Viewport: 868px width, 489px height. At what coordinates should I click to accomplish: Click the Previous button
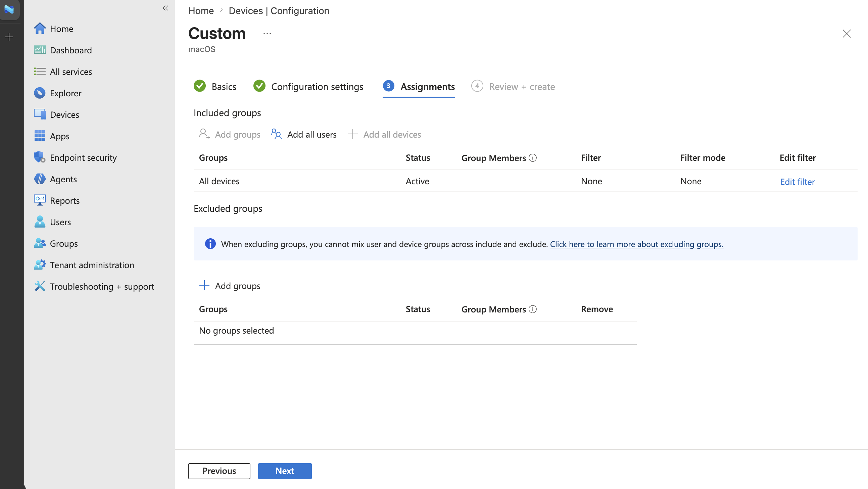[219, 471]
